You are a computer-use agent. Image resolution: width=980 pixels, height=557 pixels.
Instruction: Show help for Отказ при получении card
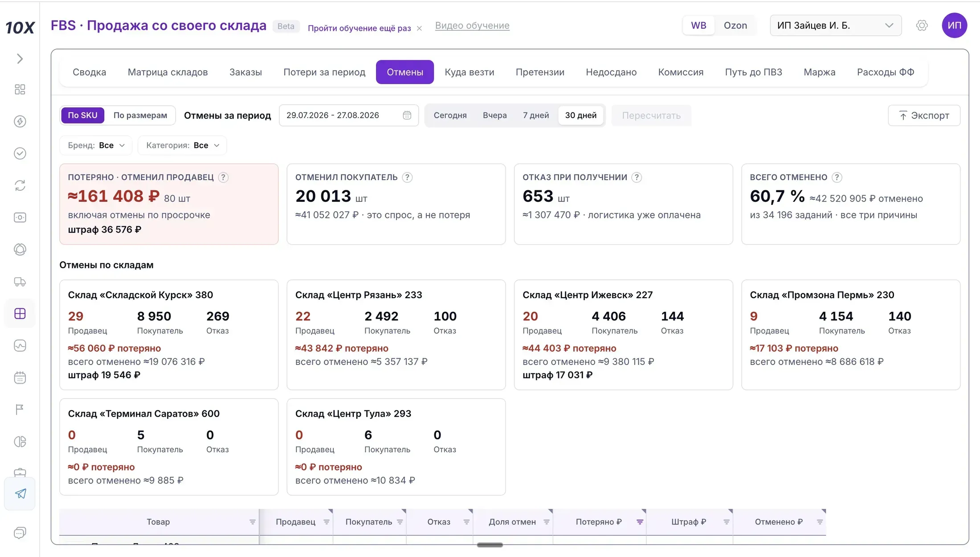pyautogui.click(x=637, y=177)
